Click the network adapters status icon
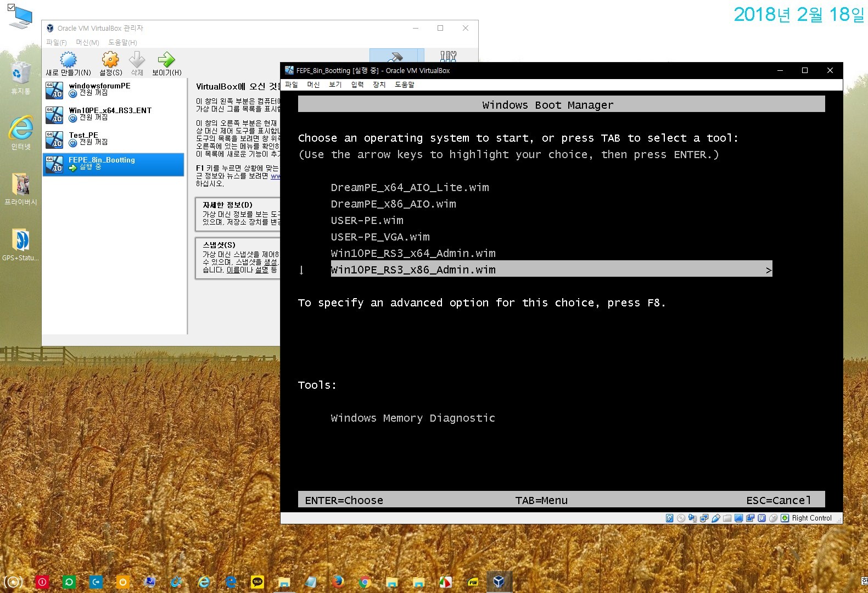Viewport: 868px width, 593px height. pos(704,518)
